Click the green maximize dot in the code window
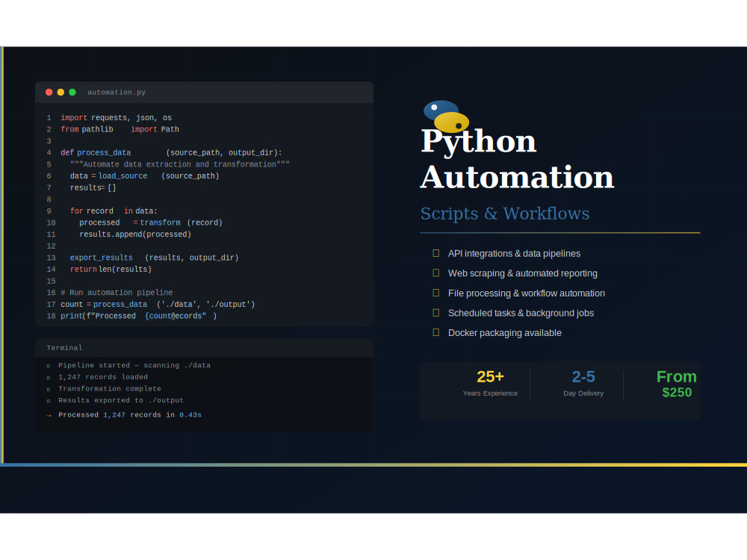Image resolution: width=747 pixels, height=560 pixels. (x=72, y=93)
